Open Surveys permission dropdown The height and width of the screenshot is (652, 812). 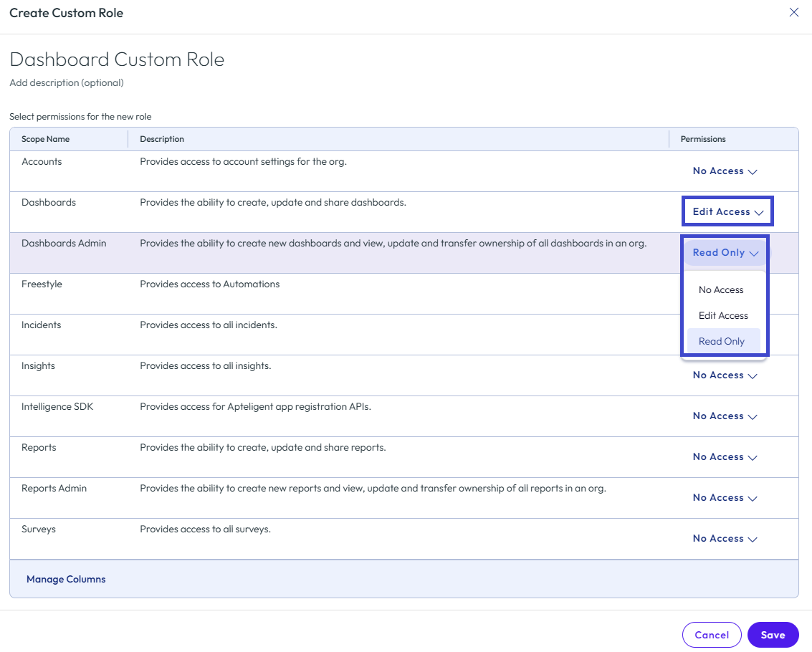click(x=725, y=539)
